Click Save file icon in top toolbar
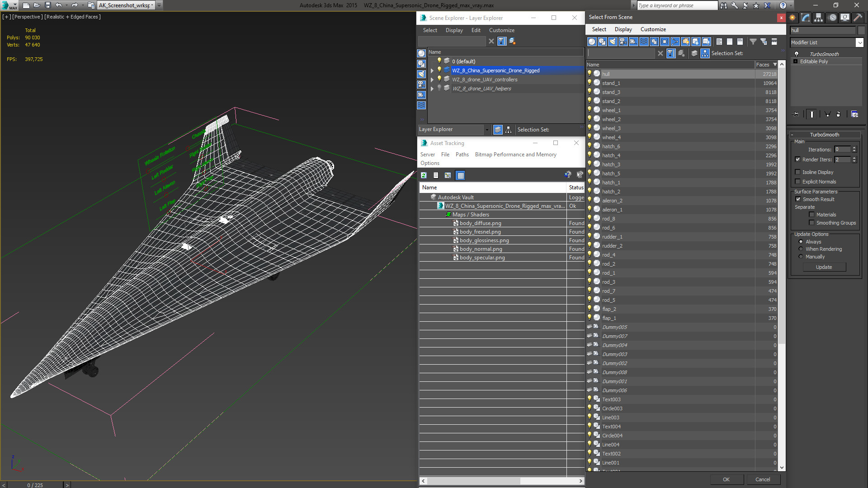Viewport: 868px width, 488px height. point(48,5)
